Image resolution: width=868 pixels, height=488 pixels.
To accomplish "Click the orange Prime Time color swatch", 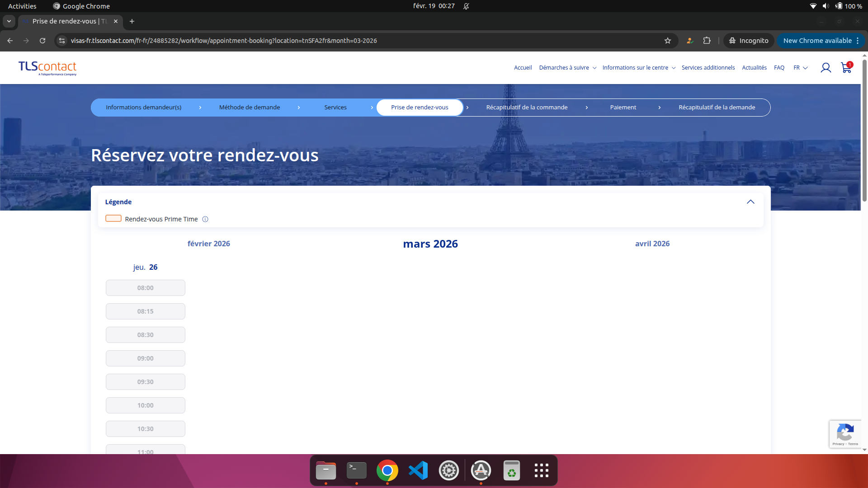I will click(x=113, y=218).
